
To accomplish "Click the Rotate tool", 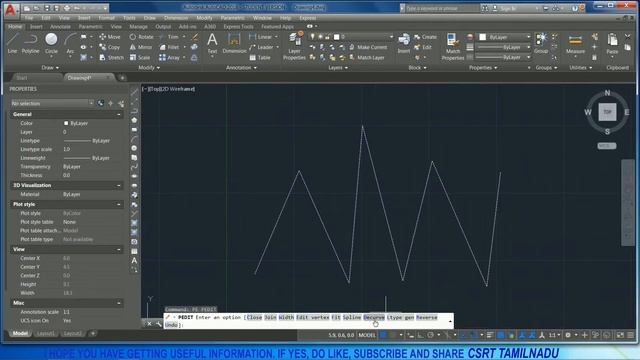I will click(142, 37).
